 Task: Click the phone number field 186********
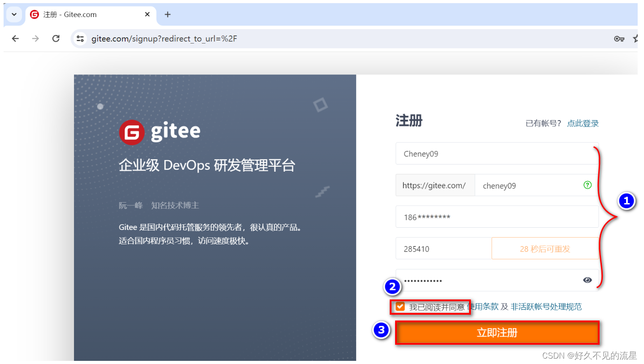(x=497, y=217)
